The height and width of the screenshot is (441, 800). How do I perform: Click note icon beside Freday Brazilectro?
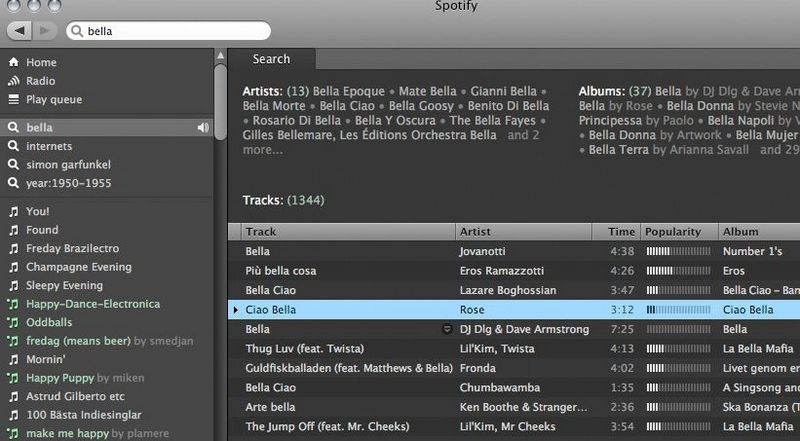14,249
